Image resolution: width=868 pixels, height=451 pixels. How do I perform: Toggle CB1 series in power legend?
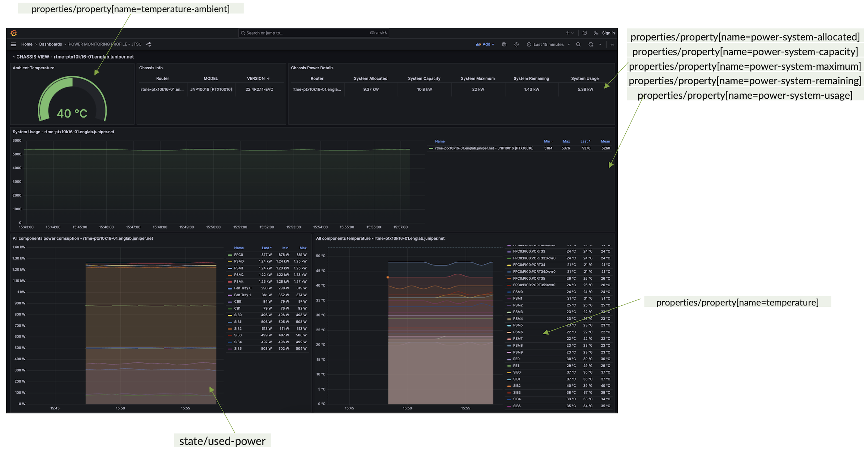pos(237,309)
